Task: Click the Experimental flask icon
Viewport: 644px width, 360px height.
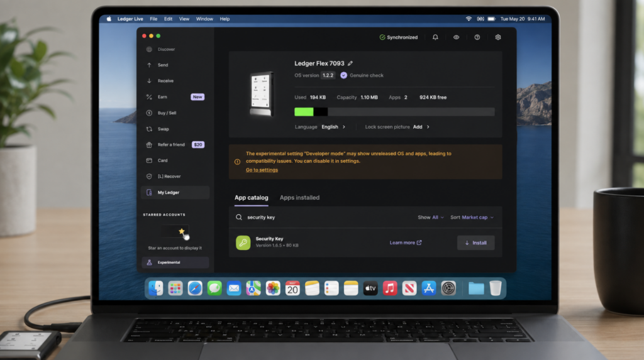Action: [x=150, y=262]
